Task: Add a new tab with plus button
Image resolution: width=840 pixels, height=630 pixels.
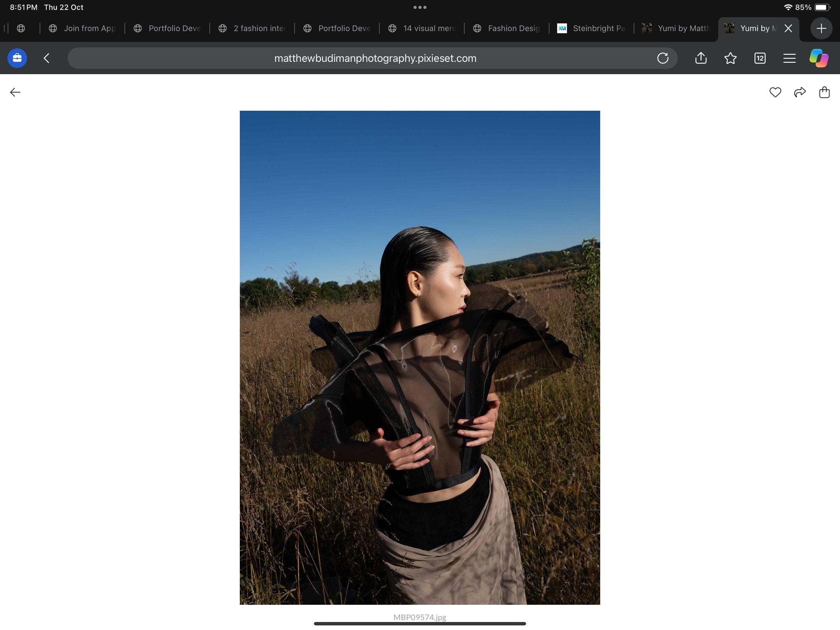Action: [x=821, y=28]
